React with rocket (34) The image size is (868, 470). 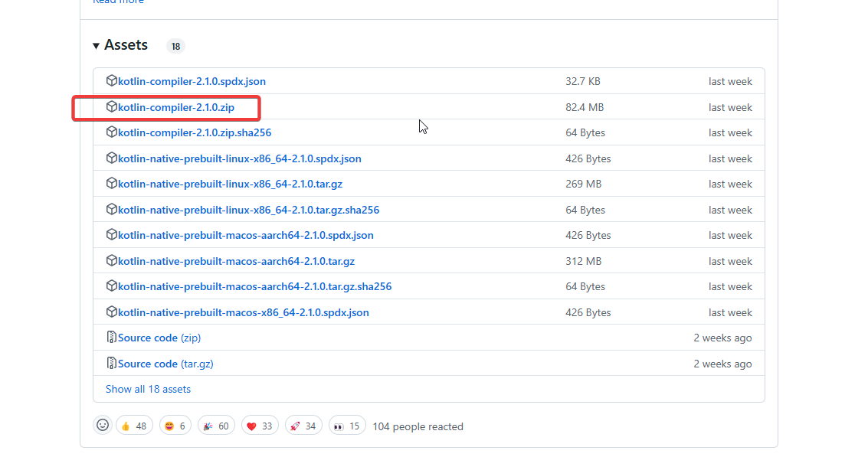coord(303,426)
